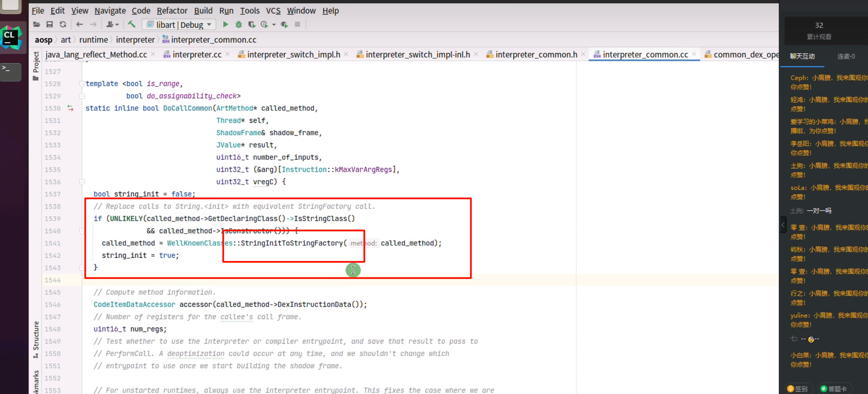Click the Attach to Process icon

tap(284, 24)
